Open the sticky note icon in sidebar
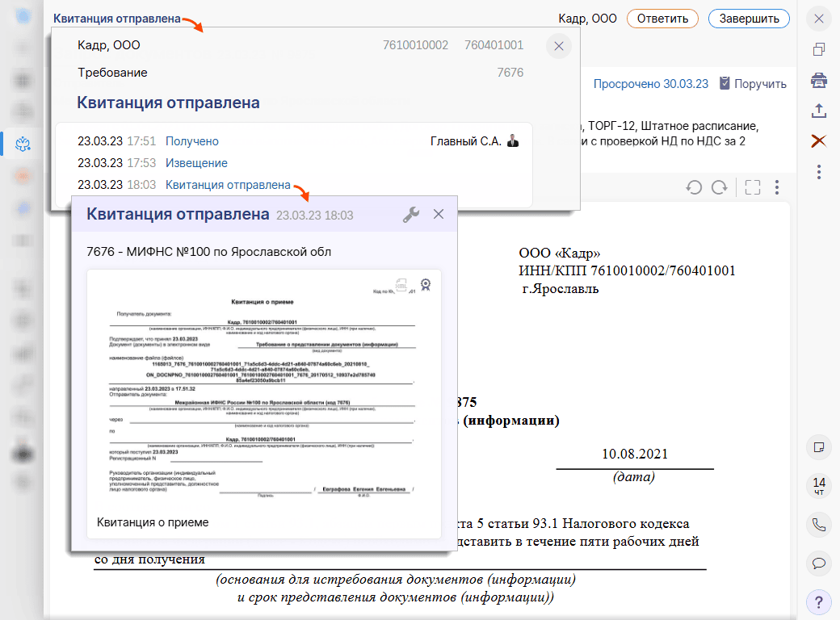 (819, 446)
